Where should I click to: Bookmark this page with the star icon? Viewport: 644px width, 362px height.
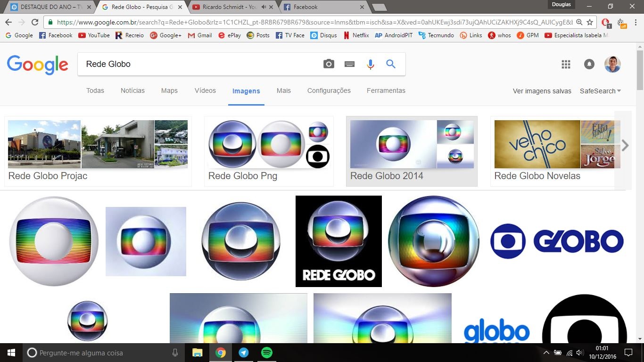point(590,22)
